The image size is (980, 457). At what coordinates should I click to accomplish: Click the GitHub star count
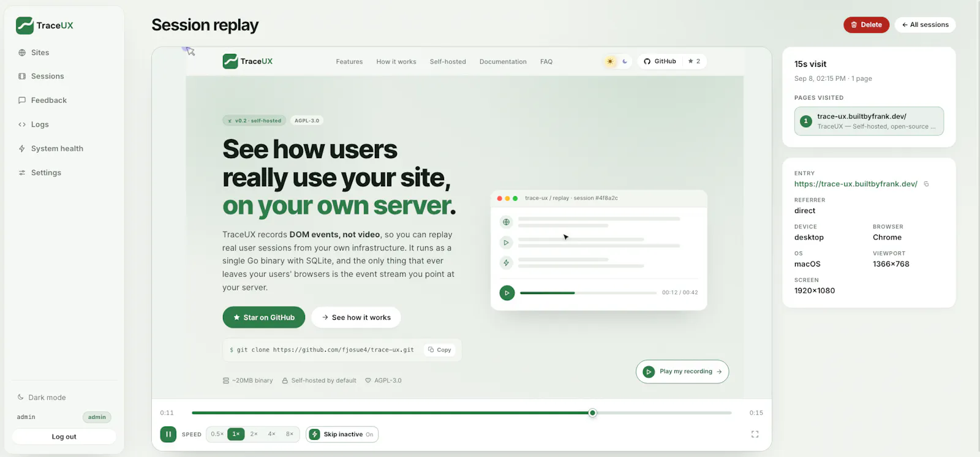pos(694,61)
